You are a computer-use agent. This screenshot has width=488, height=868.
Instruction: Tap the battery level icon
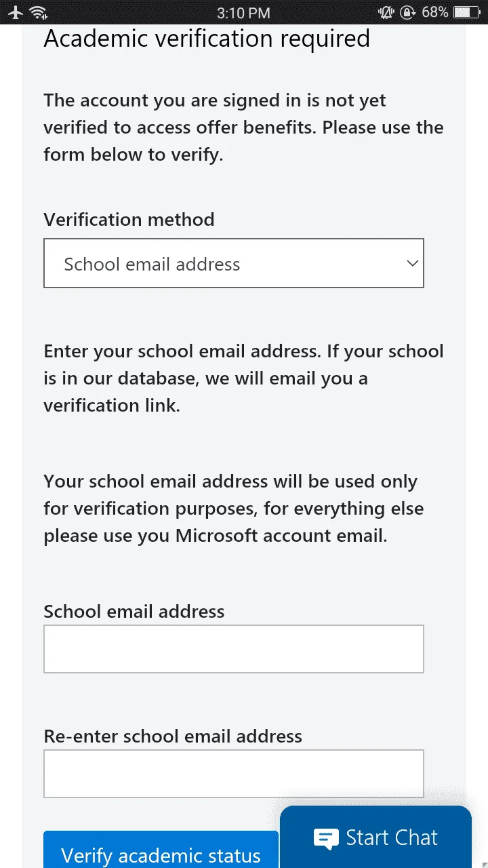pos(466,12)
